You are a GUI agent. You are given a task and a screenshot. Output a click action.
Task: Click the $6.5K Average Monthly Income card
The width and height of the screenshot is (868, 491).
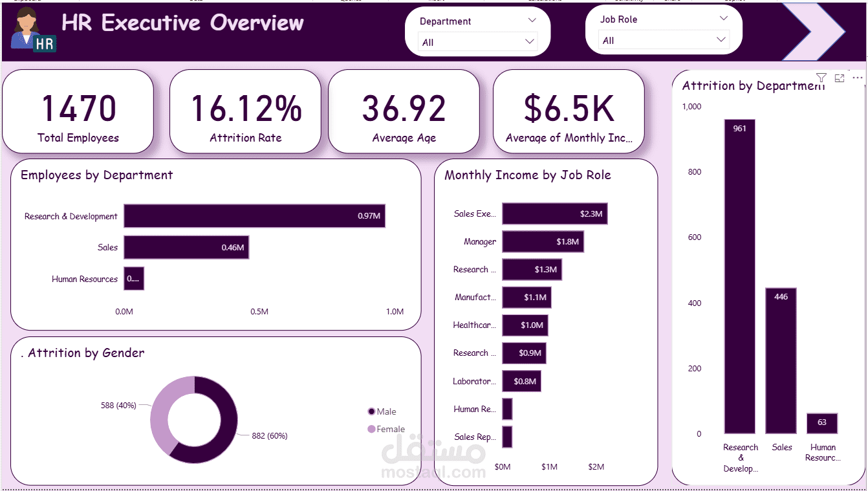(x=569, y=111)
